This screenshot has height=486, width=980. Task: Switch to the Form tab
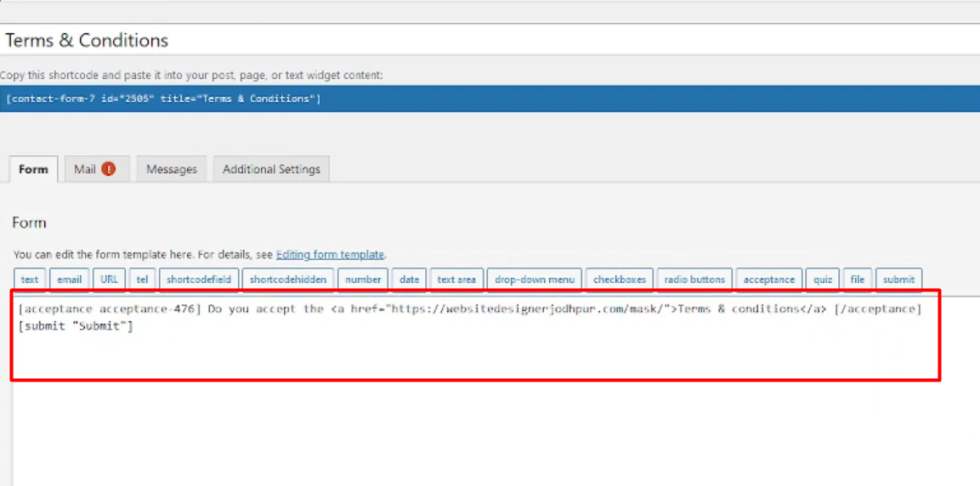[x=34, y=169]
